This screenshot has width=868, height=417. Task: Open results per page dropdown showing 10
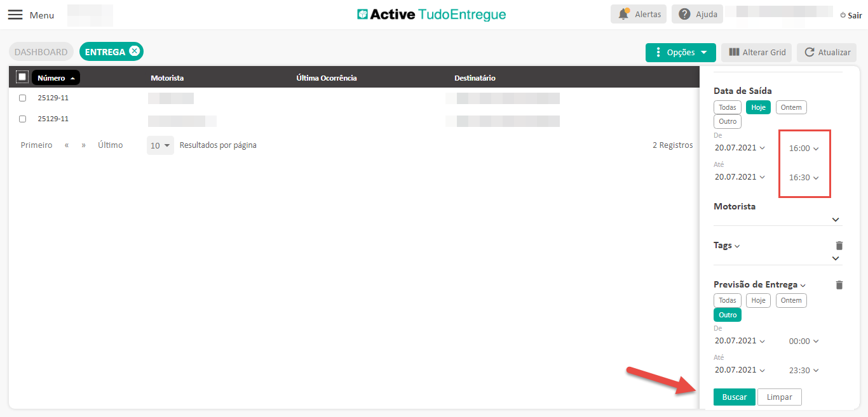[x=160, y=145]
